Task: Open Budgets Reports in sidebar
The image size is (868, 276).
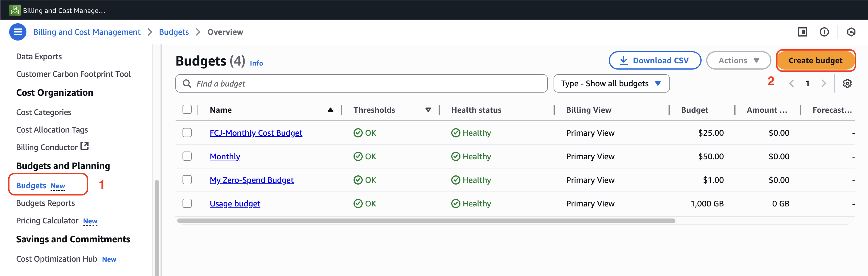Action: pos(45,203)
